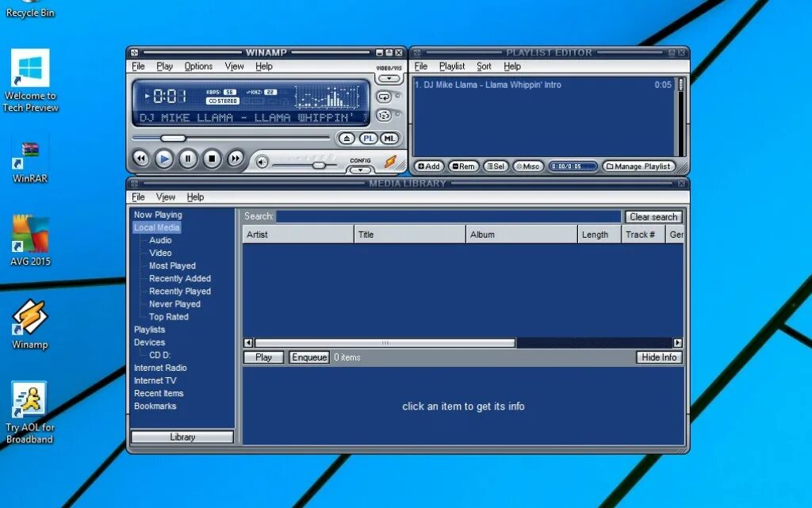This screenshot has height=508, width=812.
Task: Open the Media Library File menu
Action: (138, 197)
